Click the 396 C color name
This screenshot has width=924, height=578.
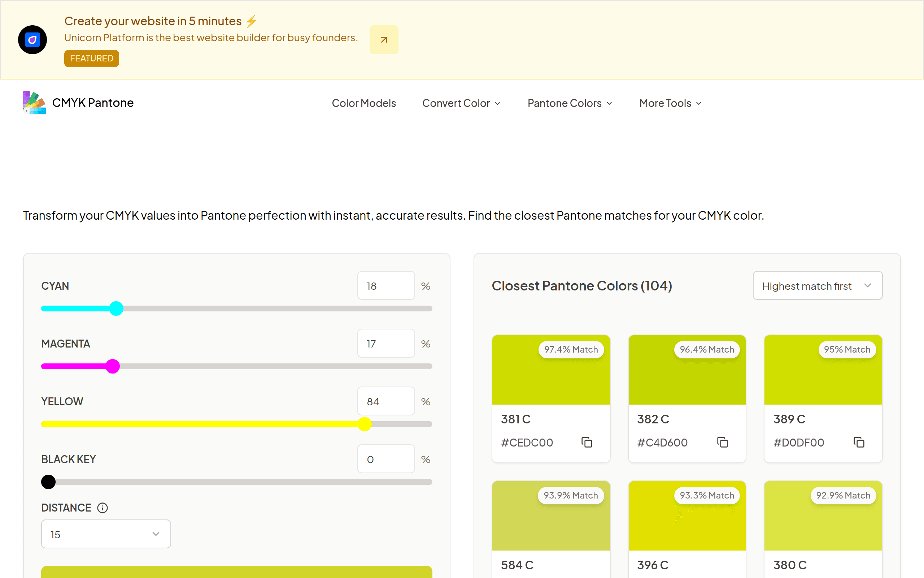(653, 565)
